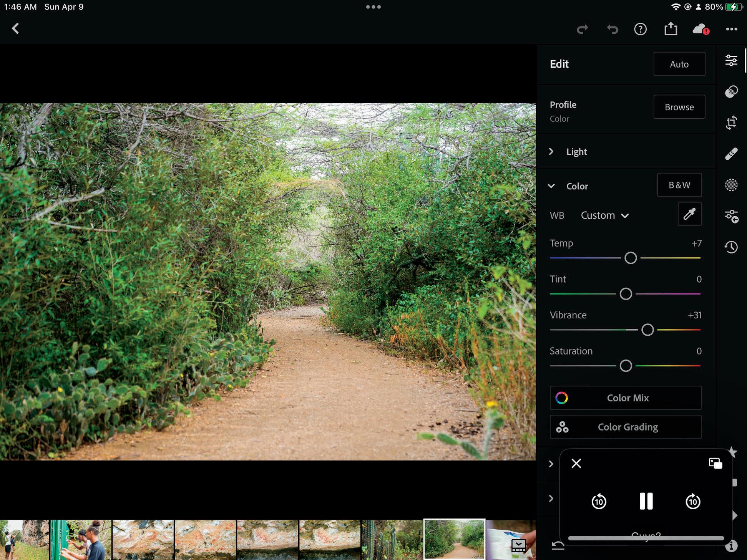Open the three-dot more options menu
Screen dimensions: 747x560
coord(731,29)
